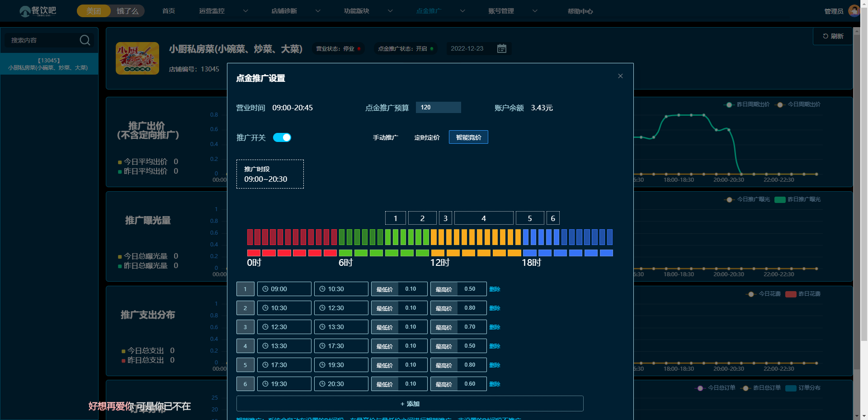Toggle 昨日花费 legend marker
868x420 pixels.
pos(791,294)
